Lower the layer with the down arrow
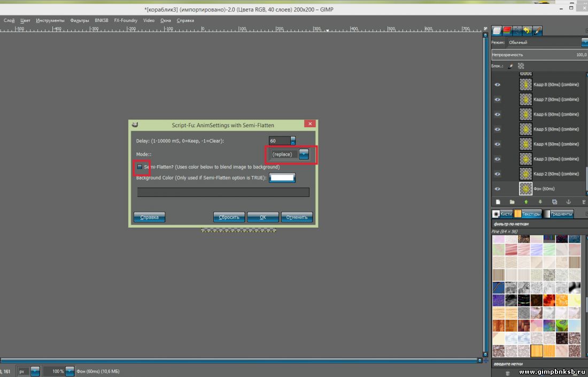This screenshot has height=377, width=588. tap(540, 202)
